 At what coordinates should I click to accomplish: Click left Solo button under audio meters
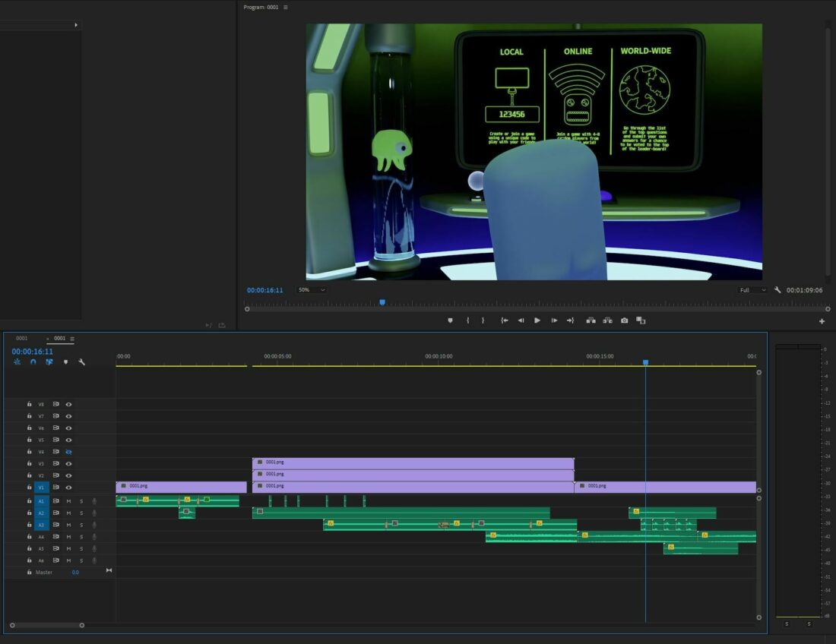pyautogui.click(x=787, y=623)
